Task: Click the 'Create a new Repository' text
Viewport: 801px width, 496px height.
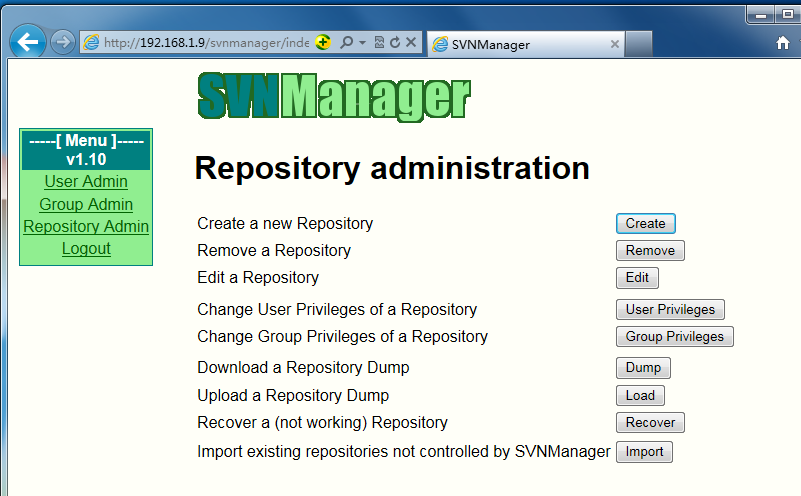Action: pos(285,224)
